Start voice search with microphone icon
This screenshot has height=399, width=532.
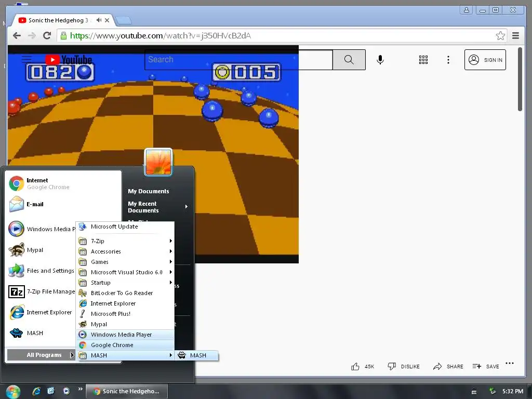point(380,60)
